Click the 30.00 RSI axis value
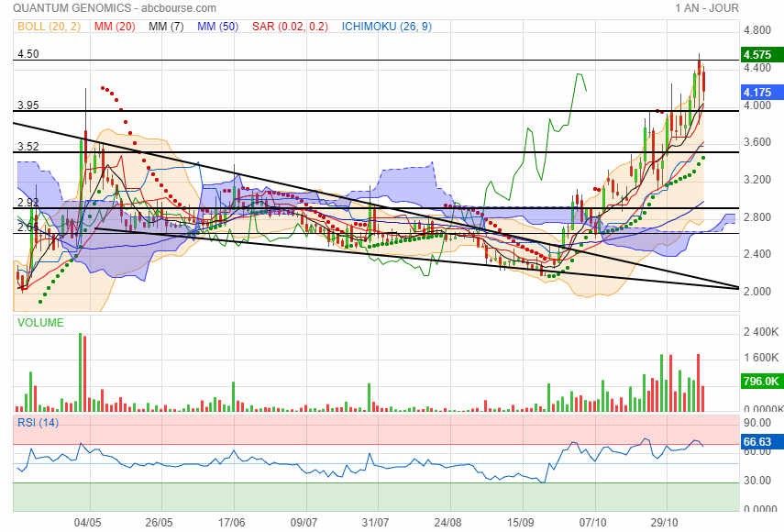Screen dimensions: 784x532 (757, 481)
